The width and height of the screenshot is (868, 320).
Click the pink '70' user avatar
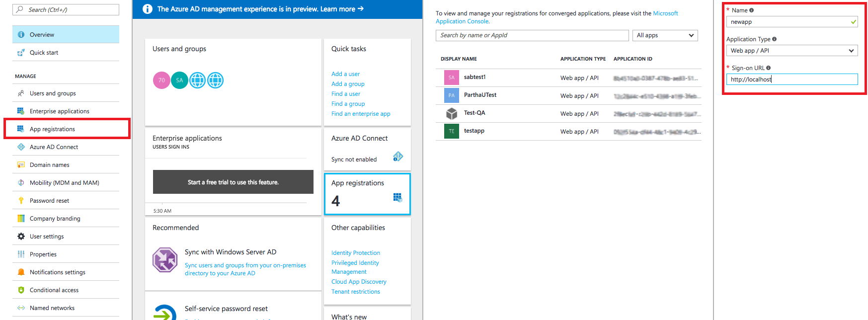(x=161, y=80)
